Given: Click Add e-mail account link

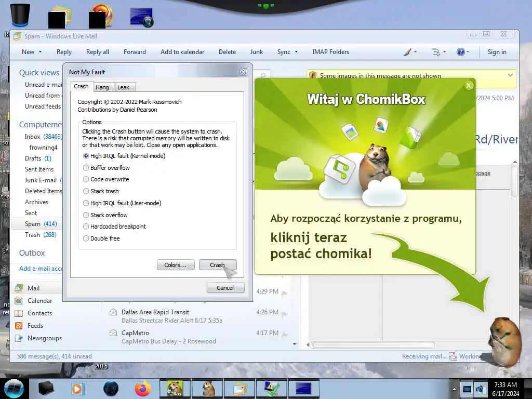Looking at the screenshot, I should coord(41,269).
